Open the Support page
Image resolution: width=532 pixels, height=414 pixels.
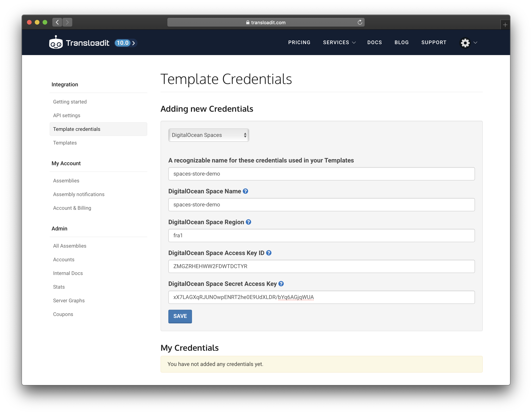tap(434, 42)
